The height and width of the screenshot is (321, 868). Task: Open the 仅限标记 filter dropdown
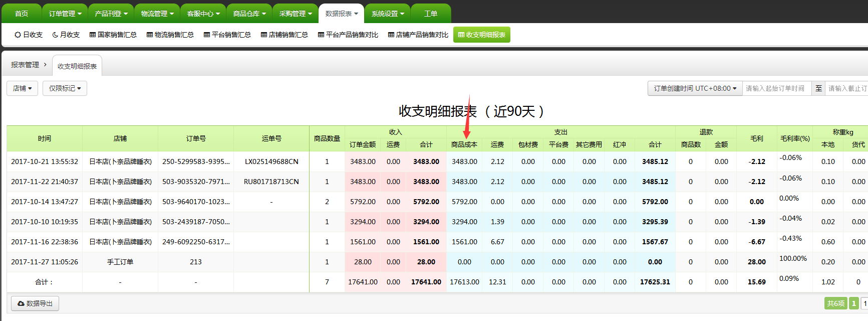(x=65, y=88)
